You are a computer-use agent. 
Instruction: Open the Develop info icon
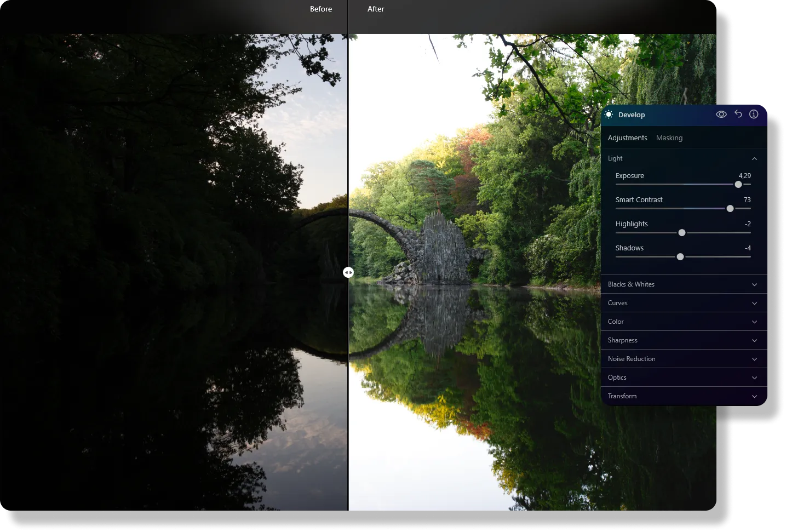click(754, 114)
